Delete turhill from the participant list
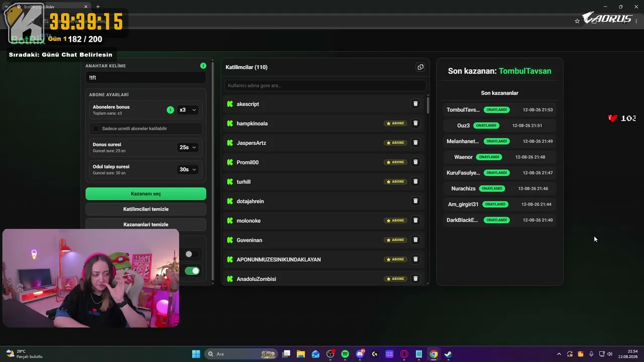 [x=416, y=182]
